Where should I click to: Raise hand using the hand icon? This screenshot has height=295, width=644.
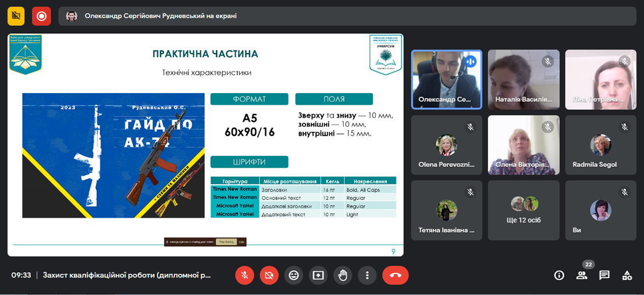click(343, 275)
